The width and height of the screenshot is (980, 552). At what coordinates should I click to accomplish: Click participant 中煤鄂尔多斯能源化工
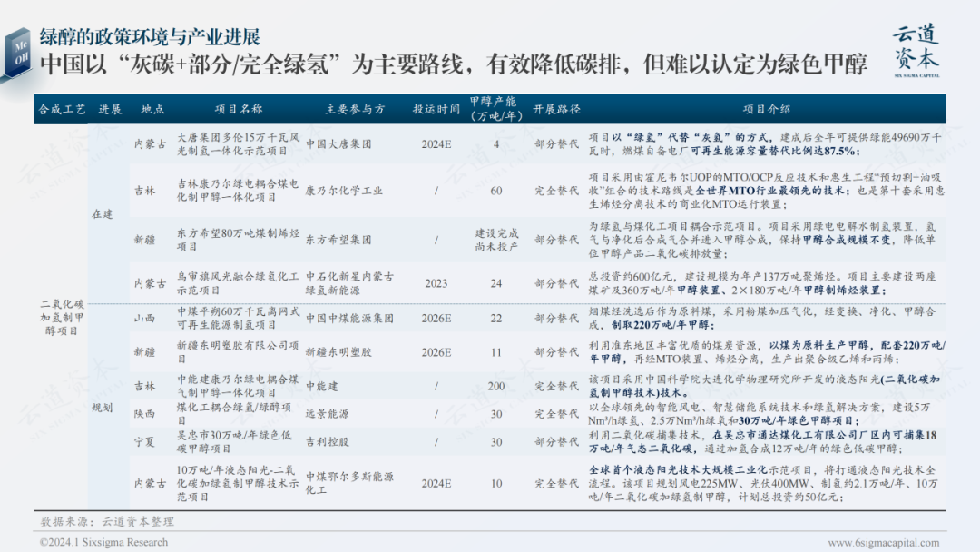[349, 483]
